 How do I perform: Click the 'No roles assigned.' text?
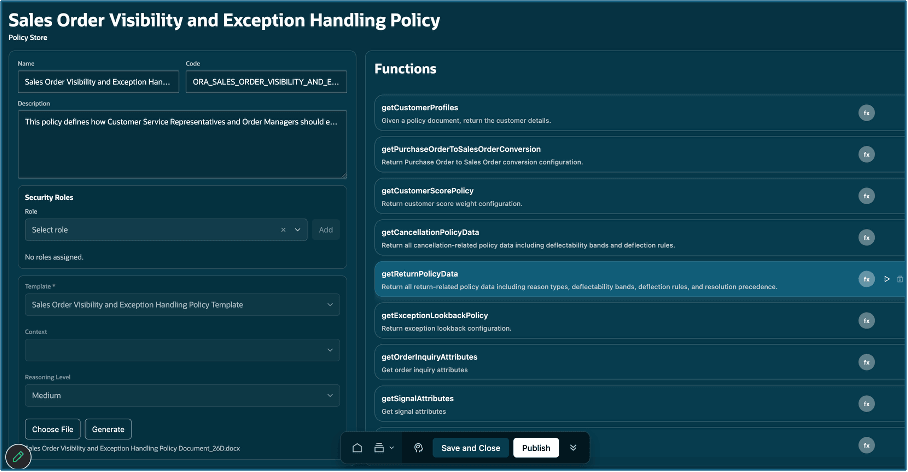coord(54,257)
